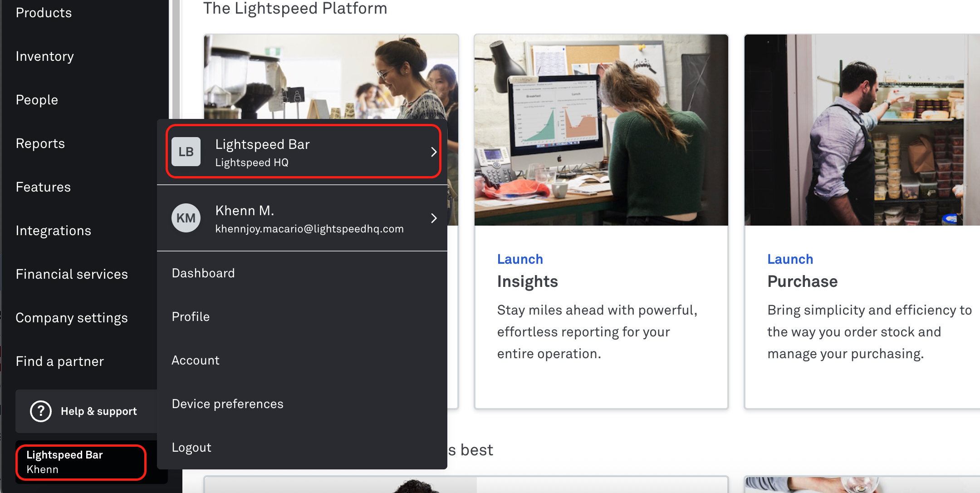Open Integrations in the sidebar
The width and height of the screenshot is (980, 493).
pos(54,231)
